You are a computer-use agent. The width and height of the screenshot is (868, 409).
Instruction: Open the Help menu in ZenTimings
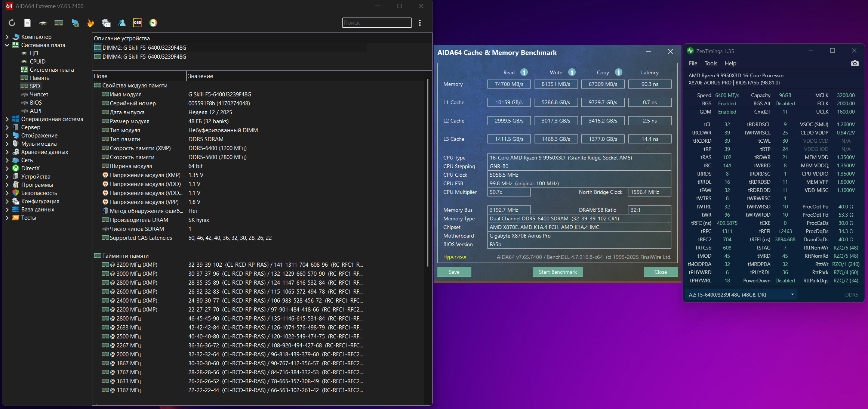[730, 63]
